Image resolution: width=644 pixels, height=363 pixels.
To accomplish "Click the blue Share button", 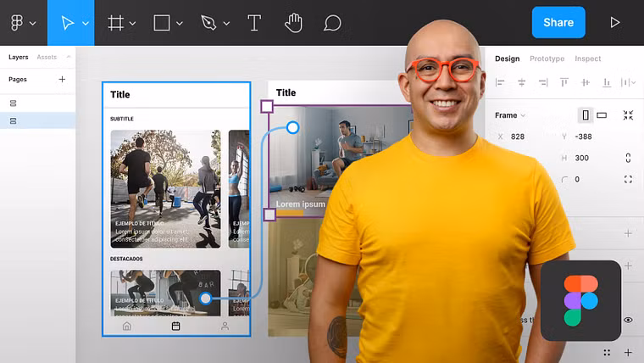I will click(x=558, y=22).
